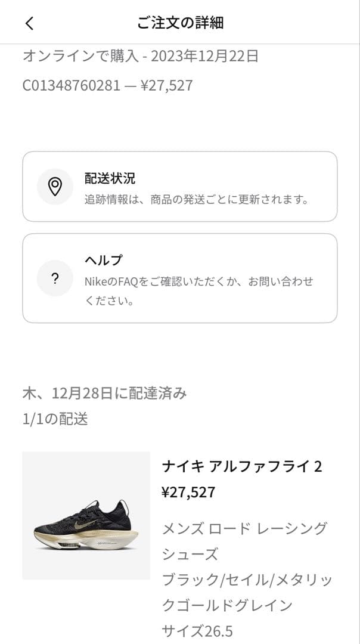Tap the back arrow to return
360x644 pixels.
pyautogui.click(x=29, y=23)
